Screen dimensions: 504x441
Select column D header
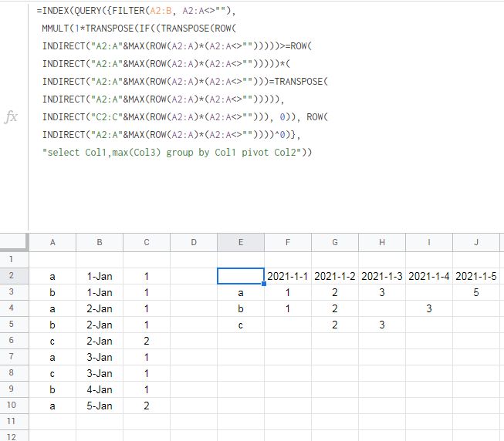coord(194,242)
